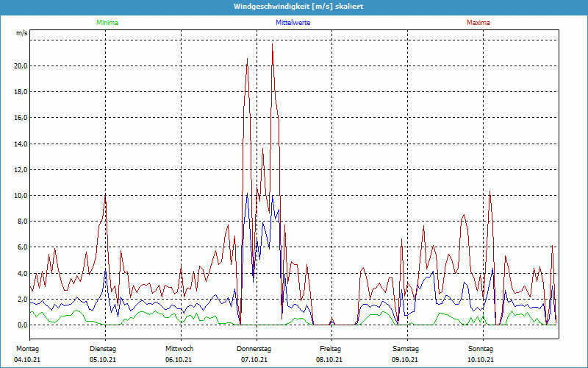The height and width of the screenshot is (368, 588).
Task: Click the Dienstag day label
Action: pos(103,349)
